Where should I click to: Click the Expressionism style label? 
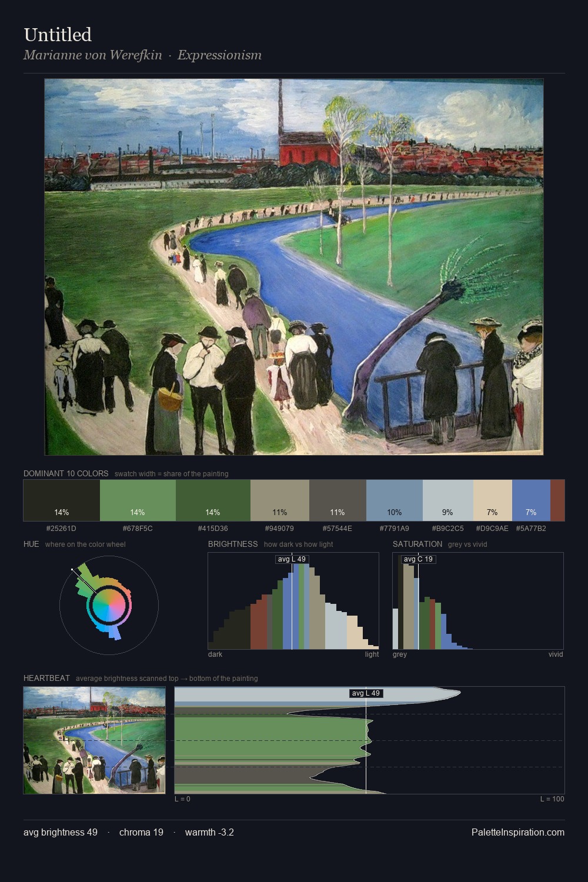219,55
